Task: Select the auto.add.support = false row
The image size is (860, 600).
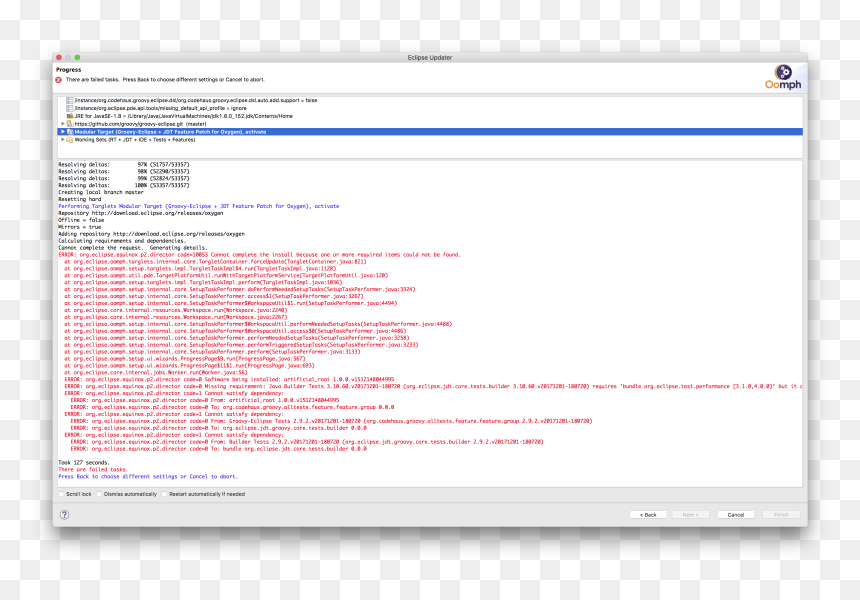Action: coord(430,100)
